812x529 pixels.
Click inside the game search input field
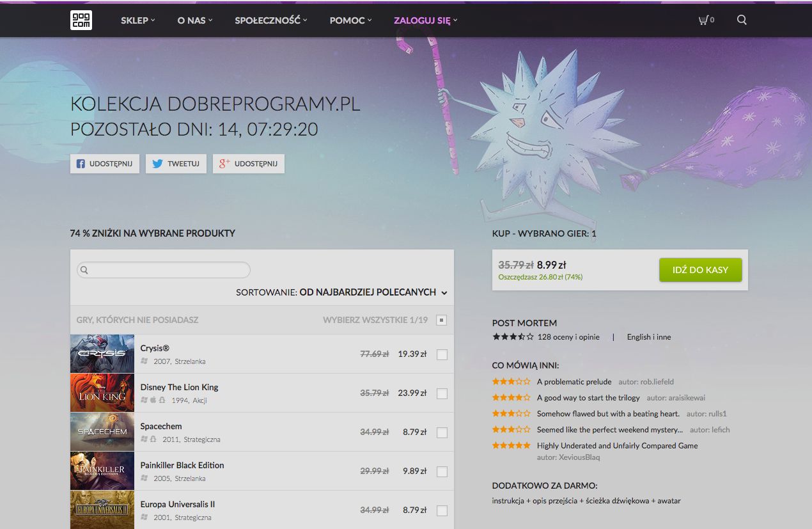click(x=163, y=270)
